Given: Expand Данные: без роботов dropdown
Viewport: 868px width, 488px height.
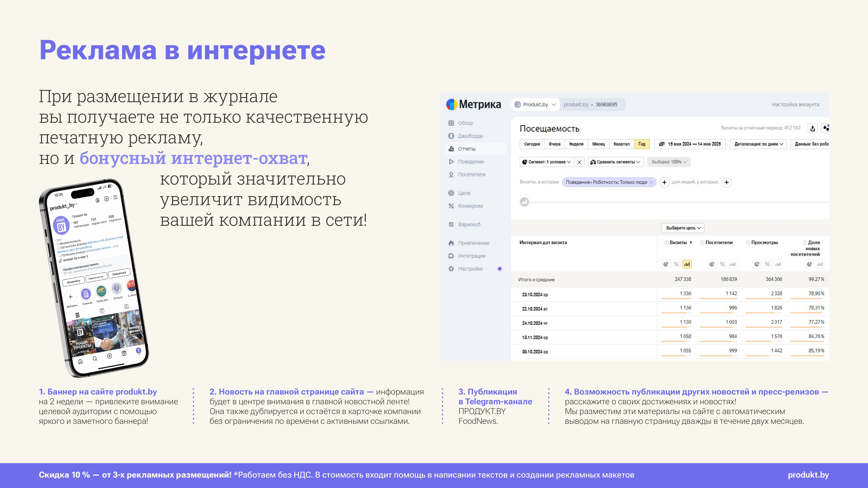Looking at the screenshot, I should pos(810,144).
